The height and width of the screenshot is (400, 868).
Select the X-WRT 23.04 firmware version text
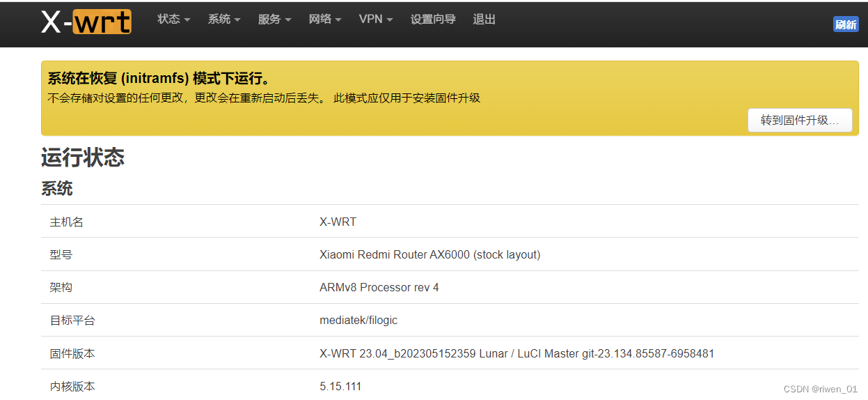tap(516, 353)
